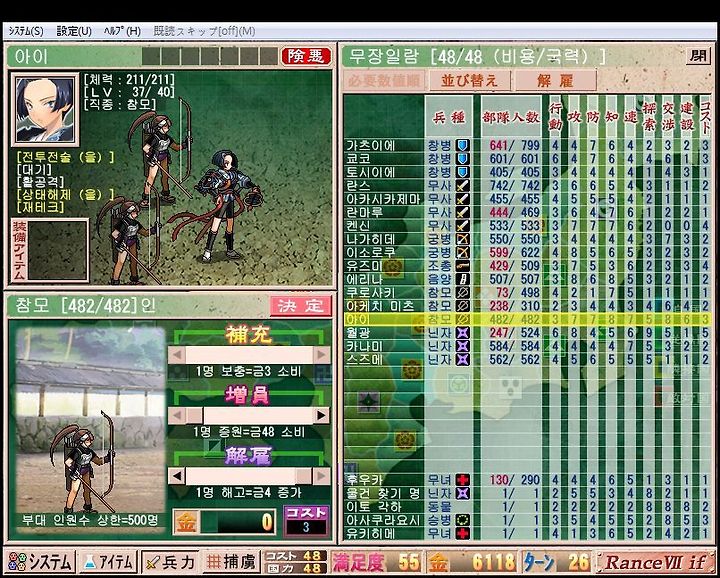Select the 아사쿠라요시 monk class icon
This screenshot has width=720, height=578.
click(x=463, y=520)
